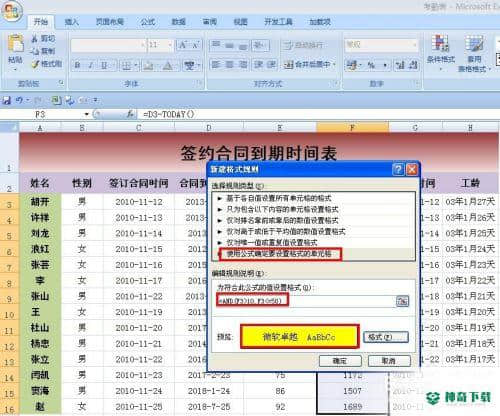Image resolution: width=500 pixels, height=416 pixels.
Task: Switch to the 公式 ribbon tab
Action: coord(148,22)
